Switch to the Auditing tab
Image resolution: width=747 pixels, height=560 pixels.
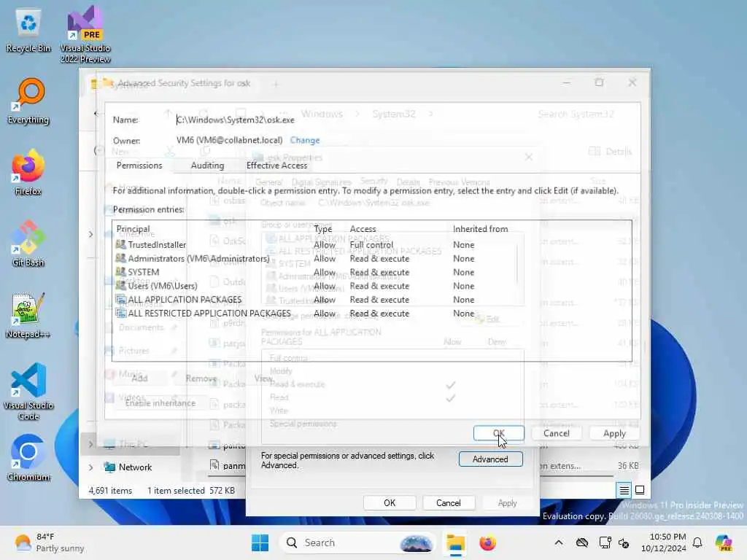coord(207,166)
